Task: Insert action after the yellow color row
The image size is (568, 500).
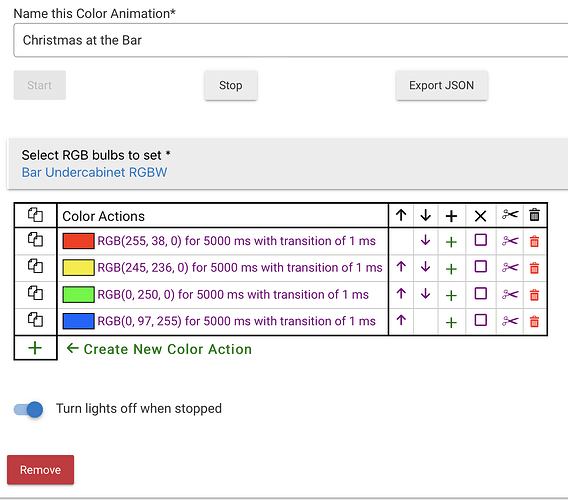Action: pyautogui.click(x=451, y=269)
